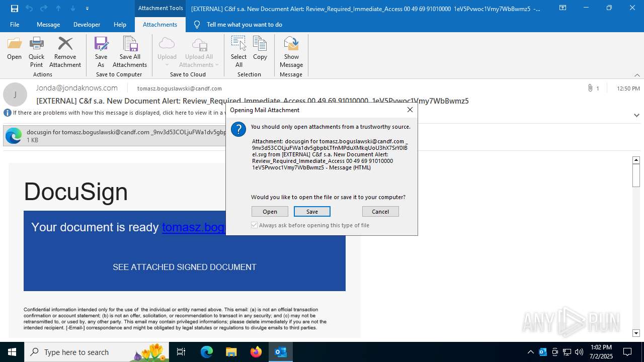The image size is (644, 362).
Task: Click the lightbulb Tell me icon
Action: coord(197,25)
